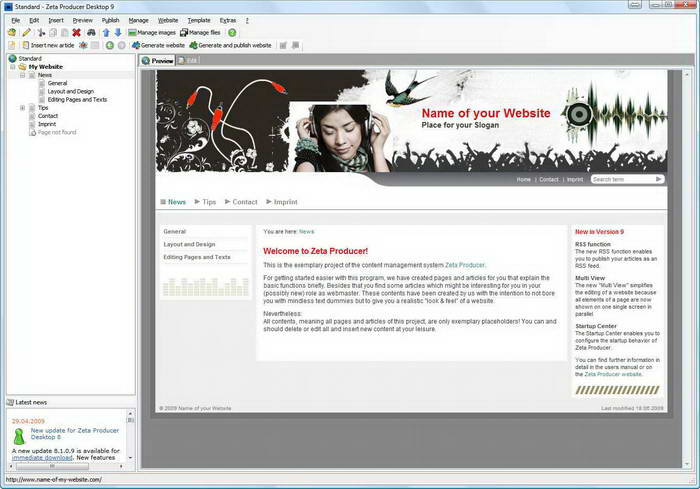Open the Edit menu

34,21
